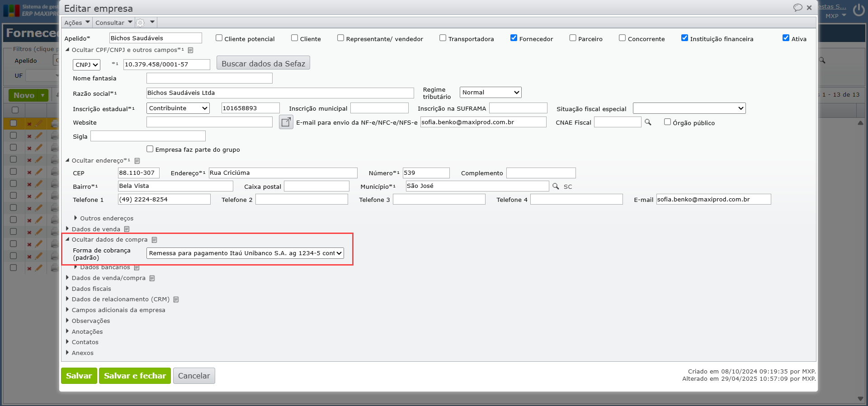Click note icon next to Dados bancários

[x=137, y=268]
